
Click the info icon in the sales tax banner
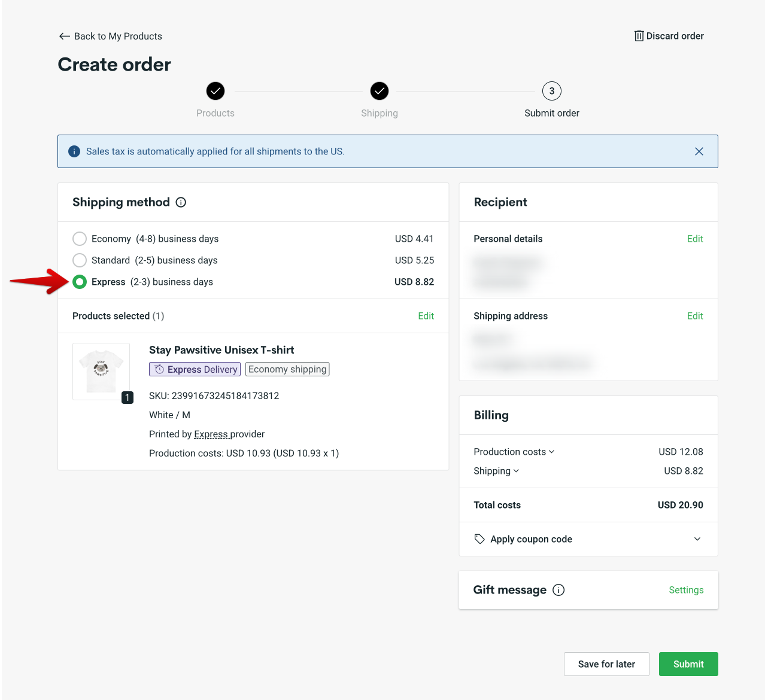[74, 151]
